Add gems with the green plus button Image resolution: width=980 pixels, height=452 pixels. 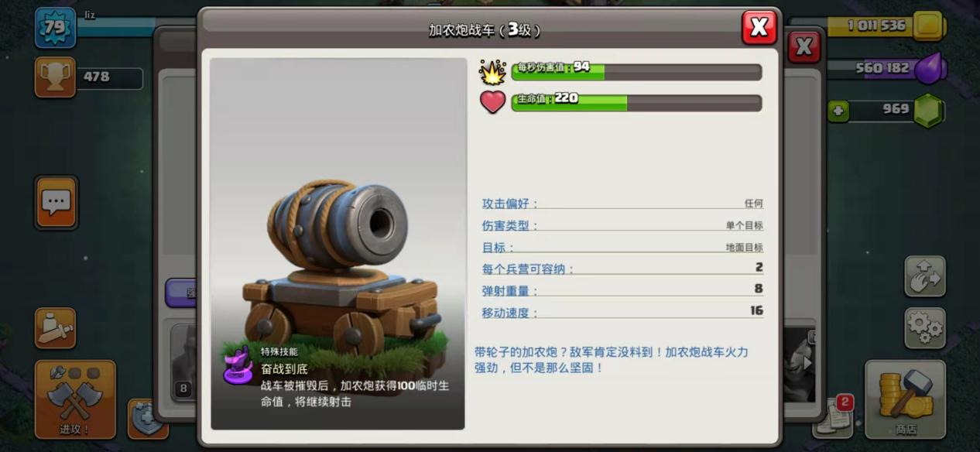[838, 111]
